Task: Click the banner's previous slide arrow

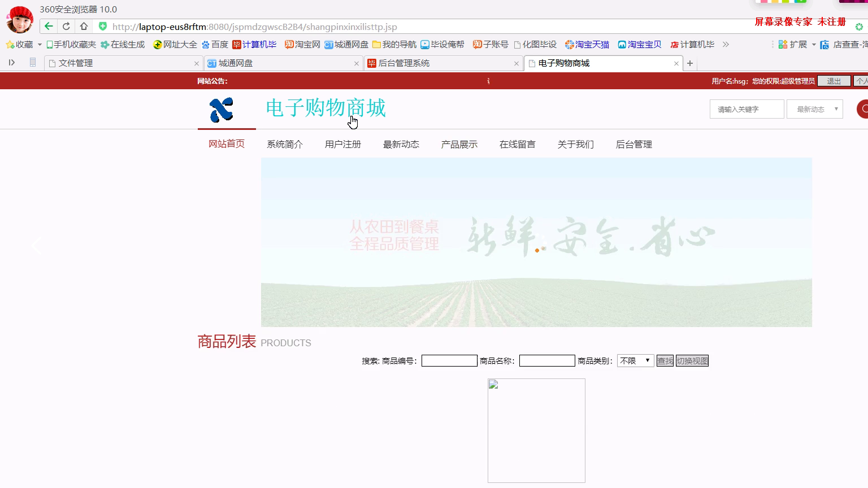Action: pos(37,246)
